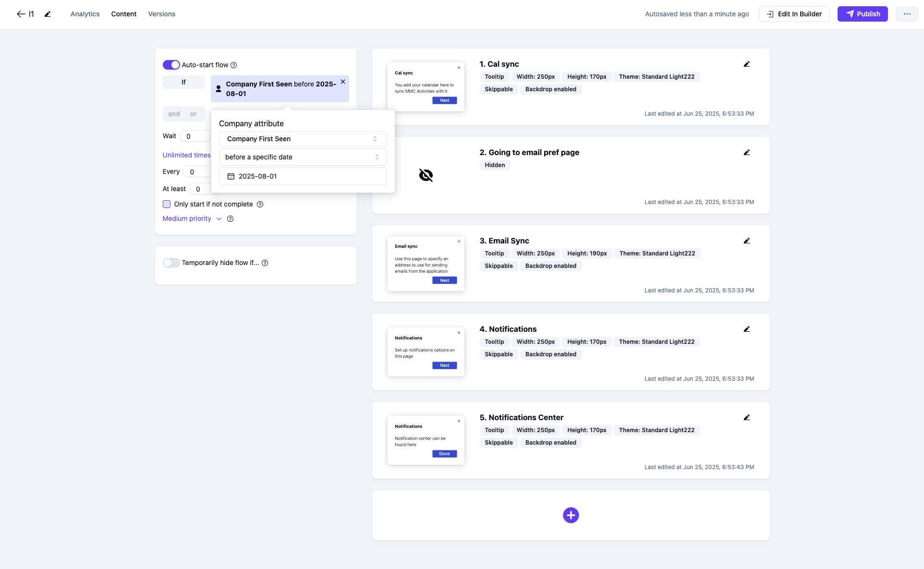Click the add step plus icon
Image resolution: width=924 pixels, height=569 pixels.
coord(571,515)
